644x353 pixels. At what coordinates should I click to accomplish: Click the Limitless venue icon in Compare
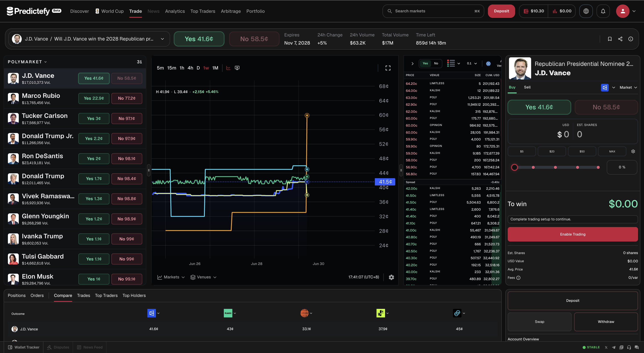pyautogui.click(x=457, y=313)
